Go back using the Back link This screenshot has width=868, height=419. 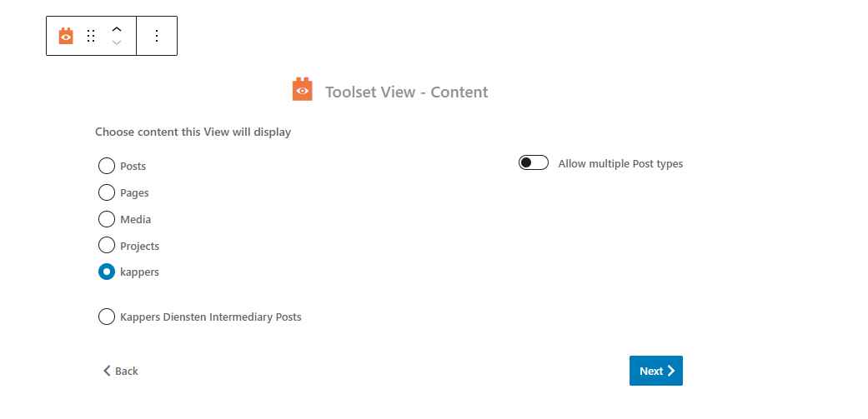pyautogui.click(x=121, y=371)
